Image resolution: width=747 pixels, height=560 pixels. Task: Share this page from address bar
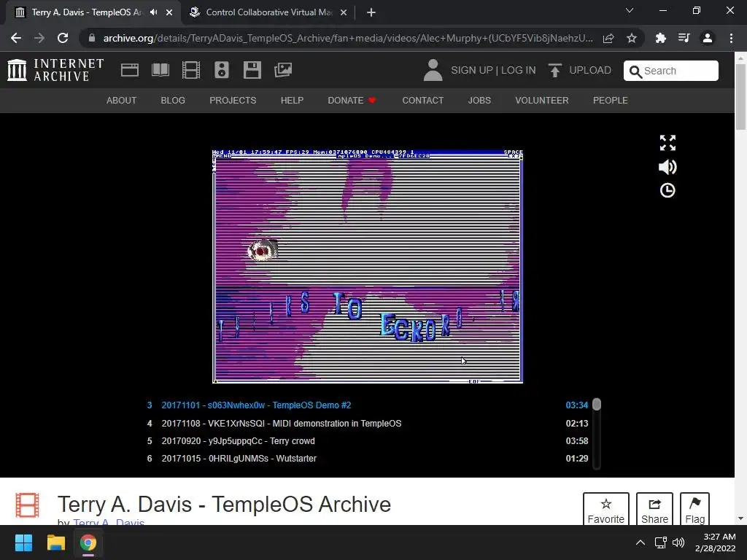[x=608, y=38]
